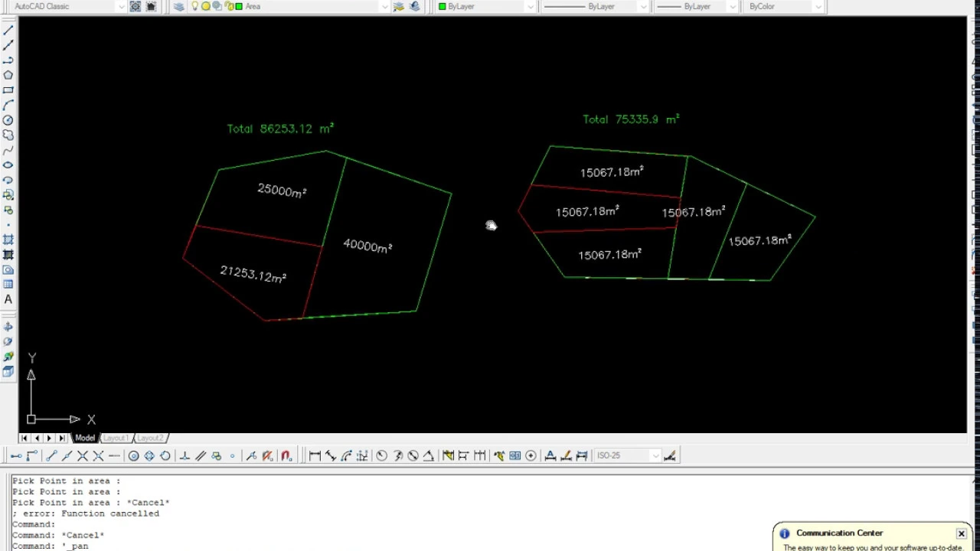The image size is (980, 551).
Task: Select the Rectangle tool
Action: (8, 90)
